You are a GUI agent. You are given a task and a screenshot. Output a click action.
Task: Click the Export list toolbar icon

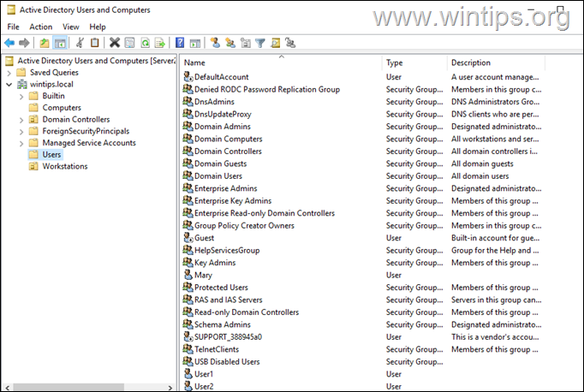160,42
